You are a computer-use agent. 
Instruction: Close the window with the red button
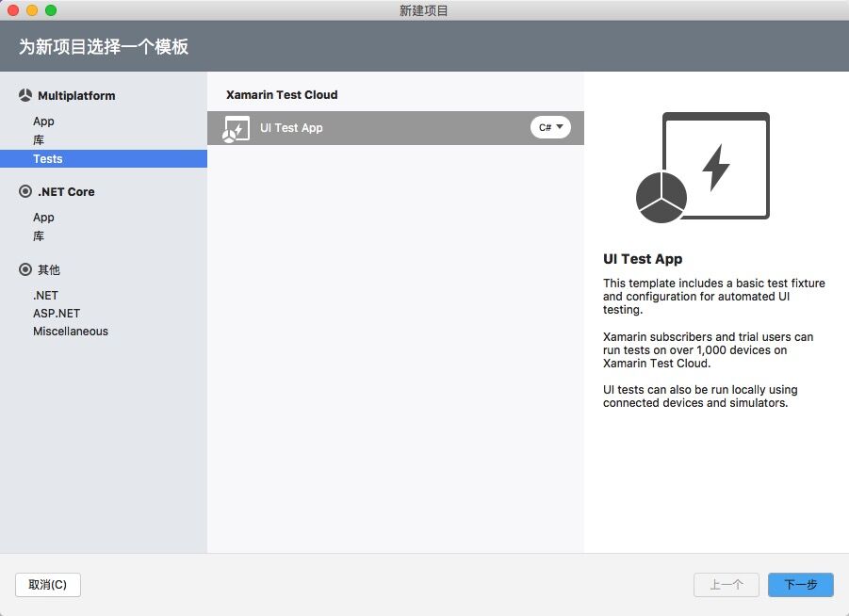click(x=13, y=10)
